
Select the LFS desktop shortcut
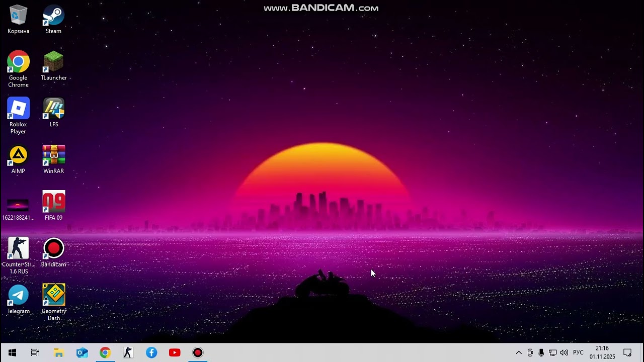(53, 113)
